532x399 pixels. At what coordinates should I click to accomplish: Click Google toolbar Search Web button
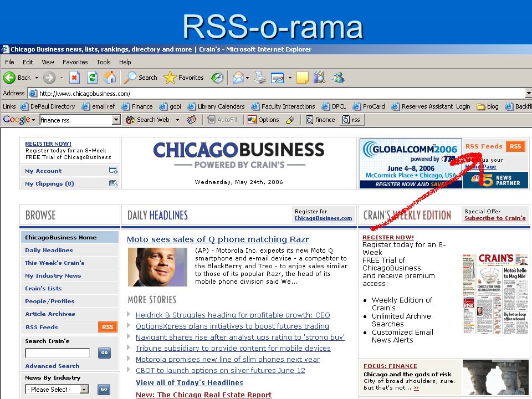(x=147, y=120)
